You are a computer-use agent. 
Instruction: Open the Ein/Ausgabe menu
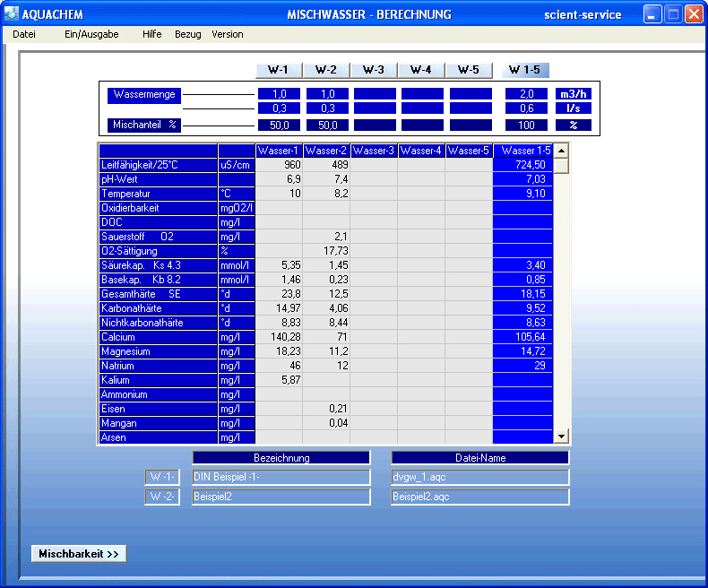click(x=91, y=34)
